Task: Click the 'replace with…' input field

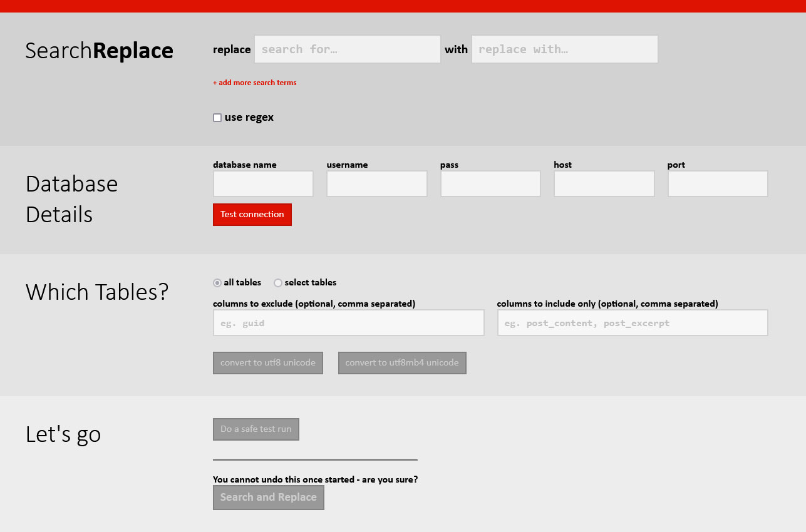Action: (x=565, y=49)
